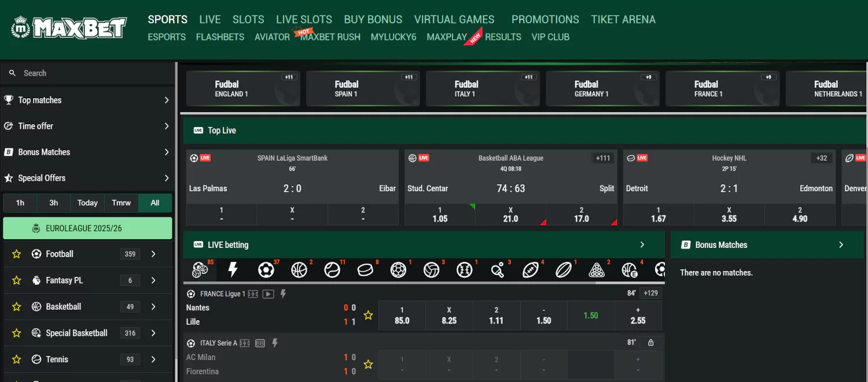Filter live betting by ice hockey puck icon
Screen dimensions: 868x382
tap(365, 270)
